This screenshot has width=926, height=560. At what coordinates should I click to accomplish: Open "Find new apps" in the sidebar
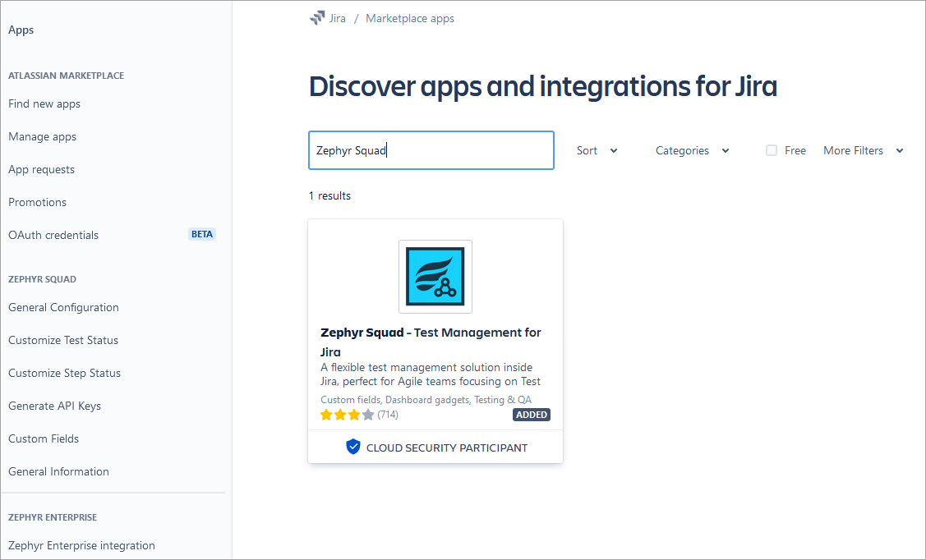[x=44, y=103]
